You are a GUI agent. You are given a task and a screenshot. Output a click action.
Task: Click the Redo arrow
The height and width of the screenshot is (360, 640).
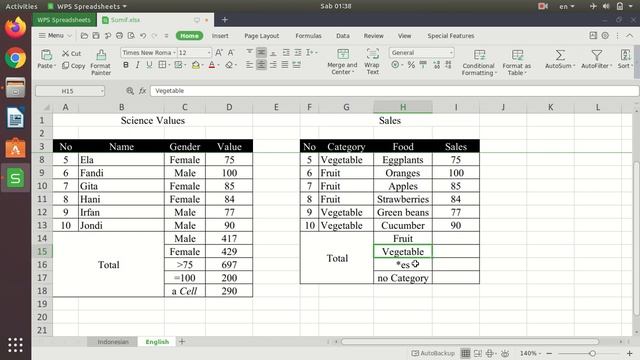tap(155, 36)
